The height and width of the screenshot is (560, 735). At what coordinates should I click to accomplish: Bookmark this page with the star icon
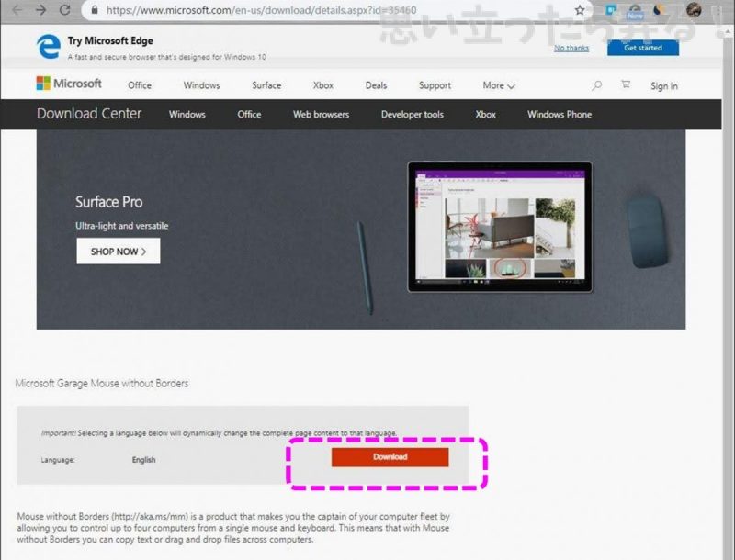(x=580, y=10)
